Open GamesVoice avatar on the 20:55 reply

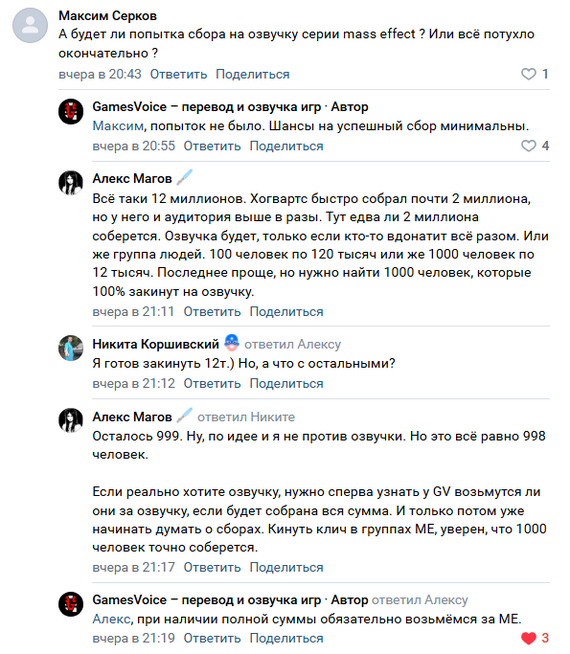click(70, 111)
